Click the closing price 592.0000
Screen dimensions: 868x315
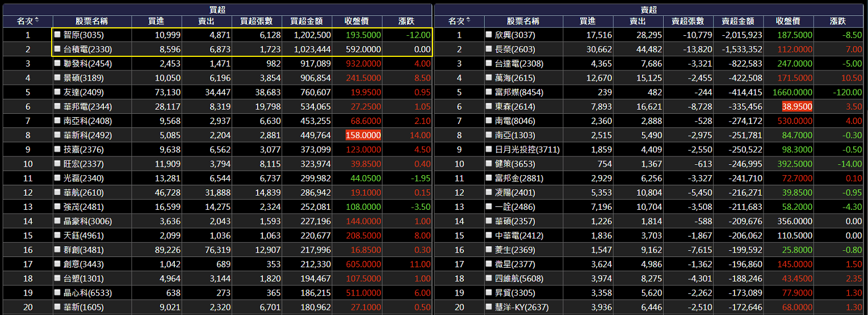(363, 49)
